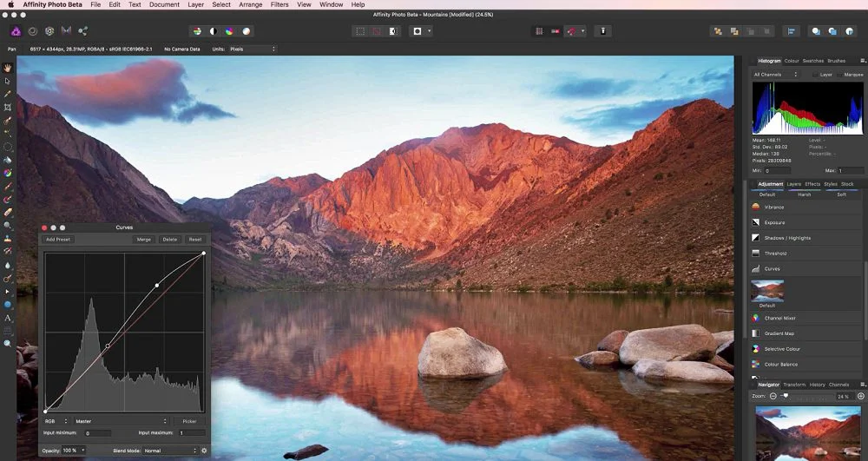
Task: Toggle the Quick Mask toolbar icon
Action: click(418, 31)
